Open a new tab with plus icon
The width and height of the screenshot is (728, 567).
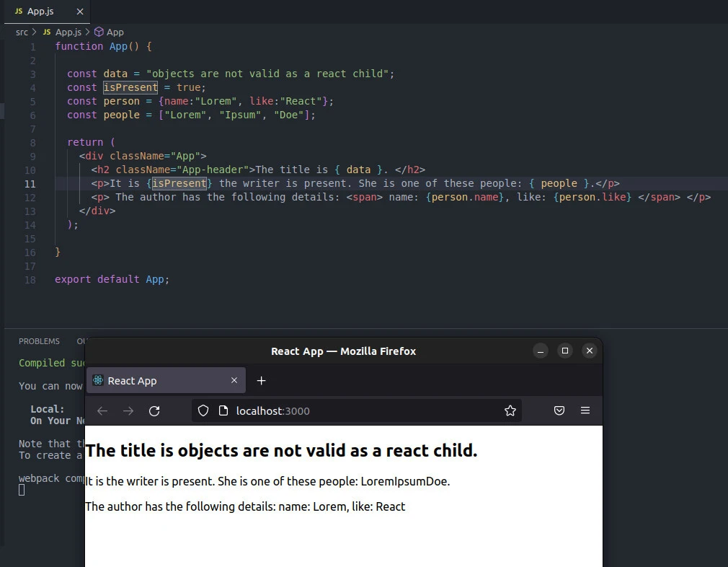[262, 381]
